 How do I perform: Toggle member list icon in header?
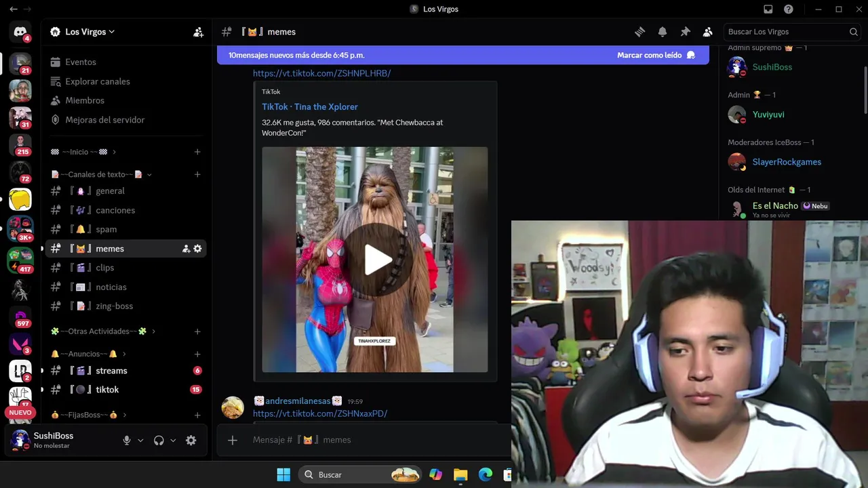(x=708, y=32)
